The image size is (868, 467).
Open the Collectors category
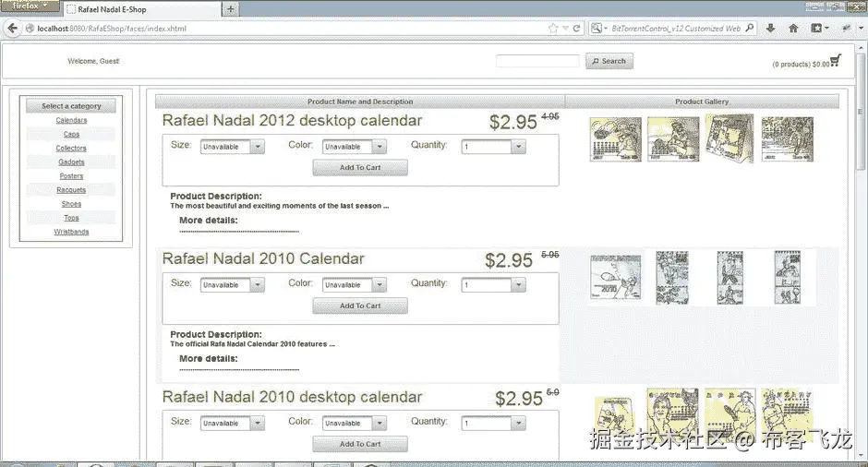coord(71,149)
